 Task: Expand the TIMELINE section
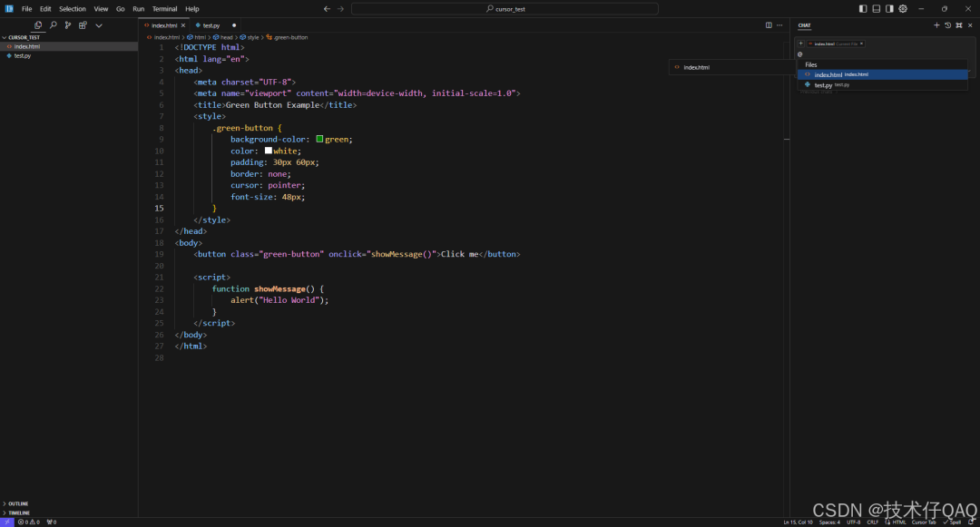click(x=69, y=512)
